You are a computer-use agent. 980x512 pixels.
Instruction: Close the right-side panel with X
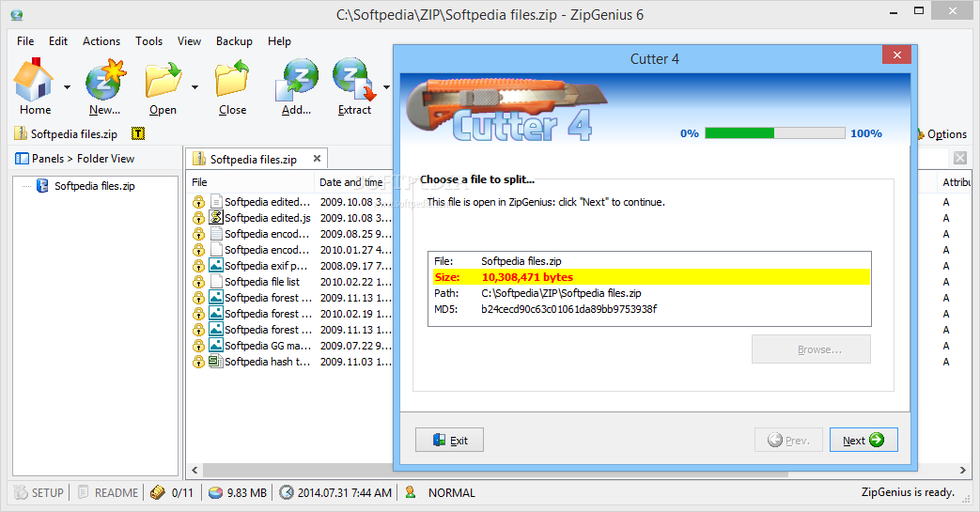[960, 158]
